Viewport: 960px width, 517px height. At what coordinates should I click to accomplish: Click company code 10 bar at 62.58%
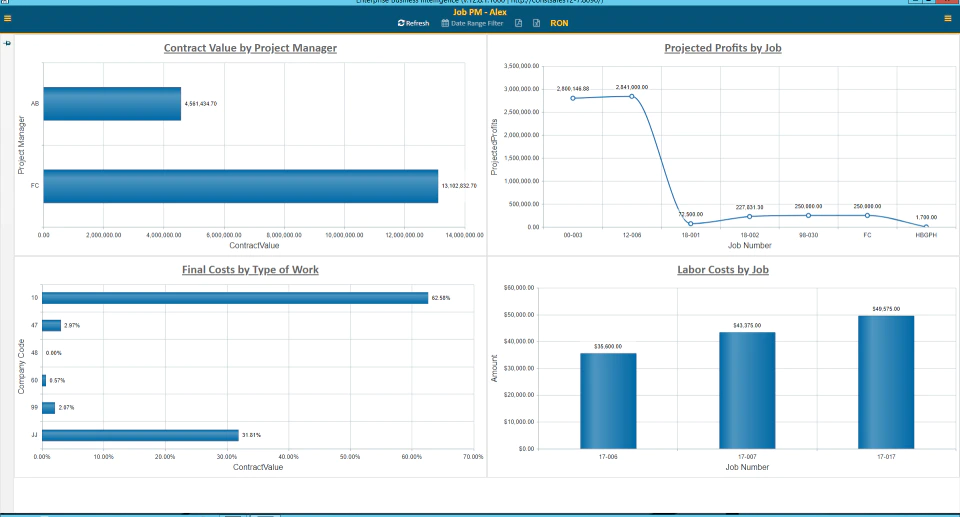coord(235,298)
